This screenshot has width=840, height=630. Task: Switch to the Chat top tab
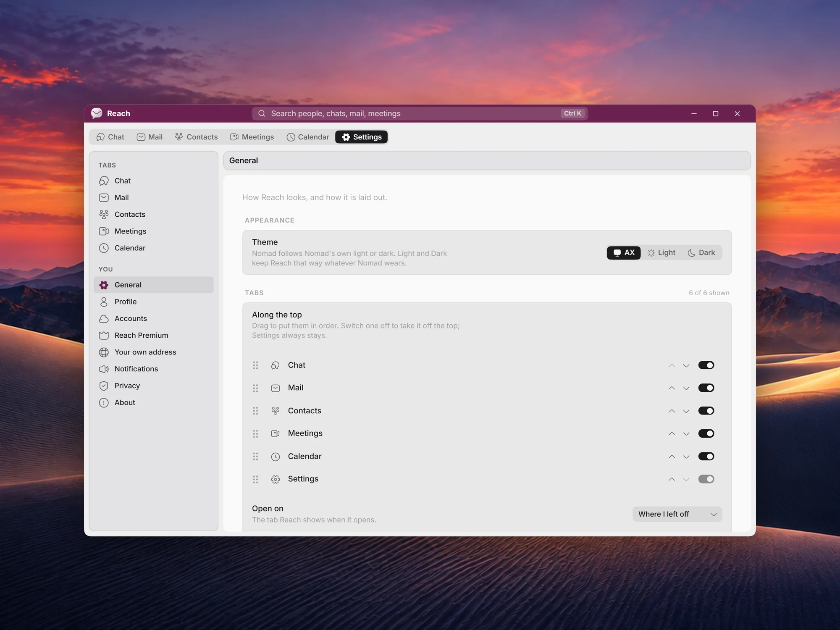click(x=110, y=137)
